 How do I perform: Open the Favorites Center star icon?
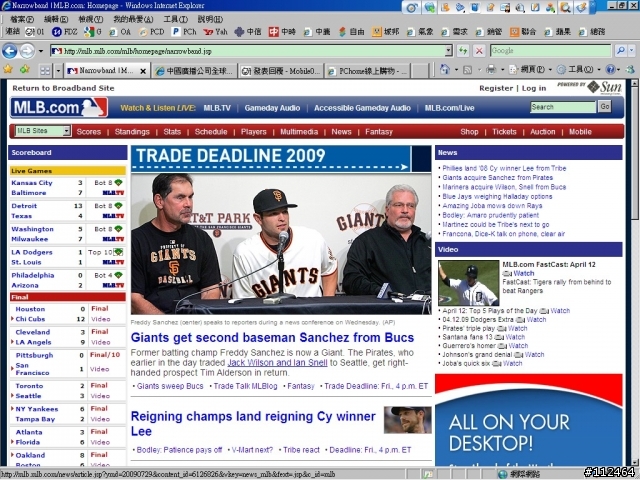tap(8, 70)
